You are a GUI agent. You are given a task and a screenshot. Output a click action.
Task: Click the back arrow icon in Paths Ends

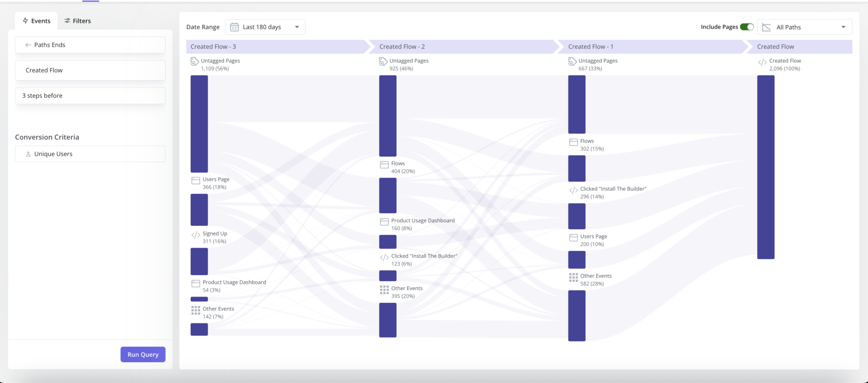(x=28, y=44)
